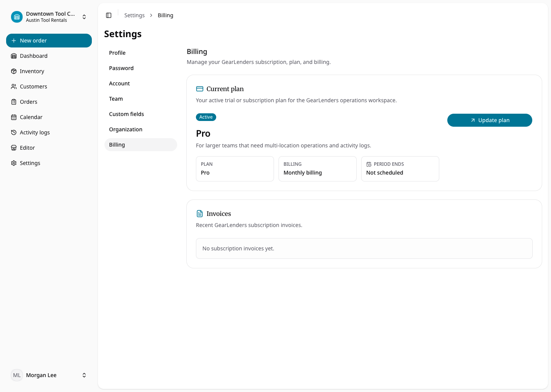Screen dimensions: 551x392
Task: View Activity logs
Action: point(49,132)
